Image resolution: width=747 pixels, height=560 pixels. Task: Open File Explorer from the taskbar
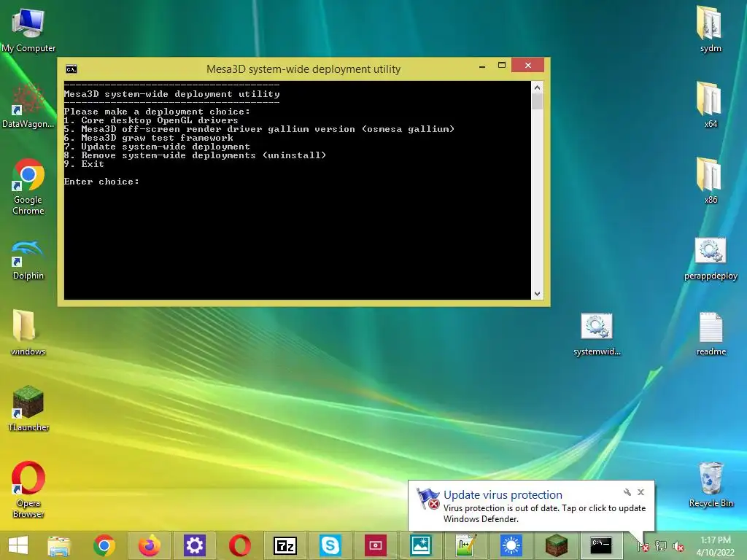pos(59,545)
